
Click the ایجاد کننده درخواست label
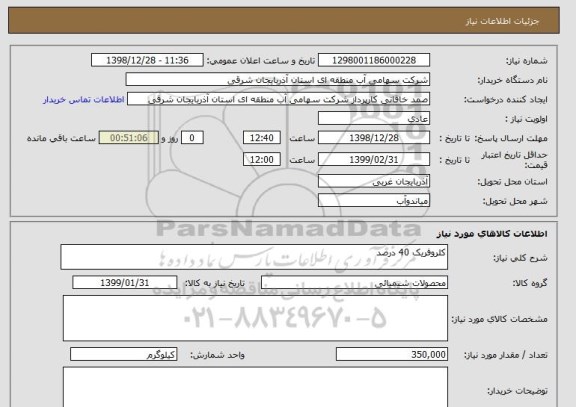(506, 100)
